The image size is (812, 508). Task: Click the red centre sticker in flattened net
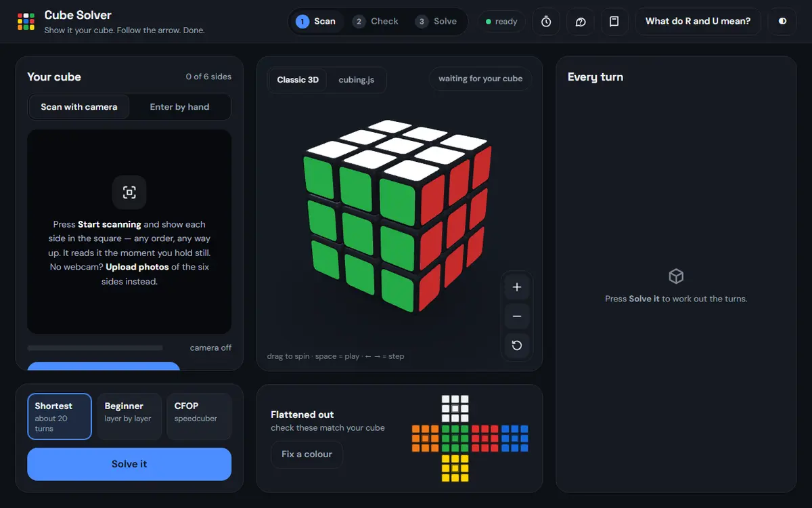pyautogui.click(x=485, y=438)
